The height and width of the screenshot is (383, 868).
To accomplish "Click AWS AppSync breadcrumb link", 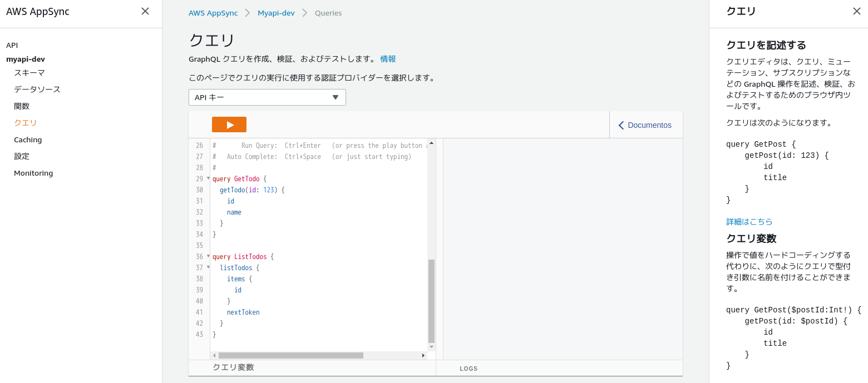I will pyautogui.click(x=213, y=13).
